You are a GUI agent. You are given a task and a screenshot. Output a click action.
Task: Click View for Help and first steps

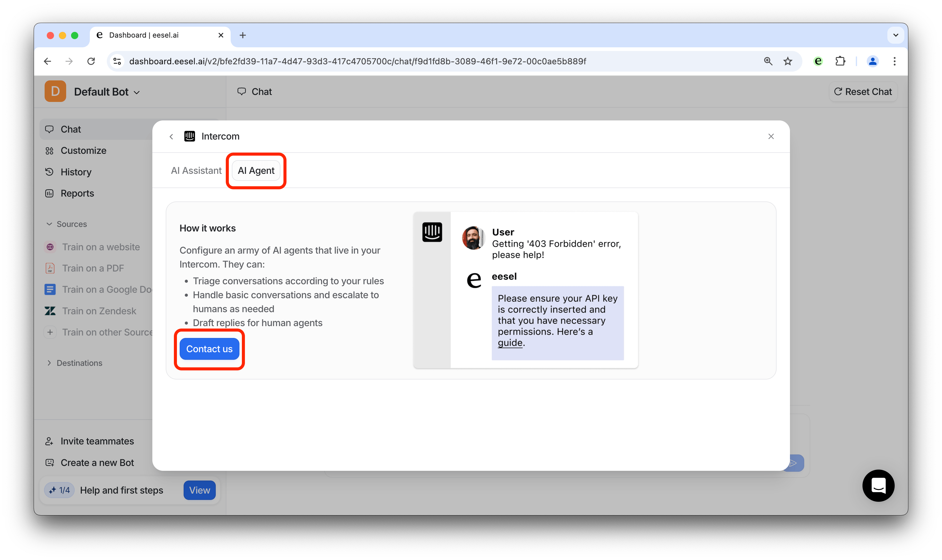tap(199, 490)
